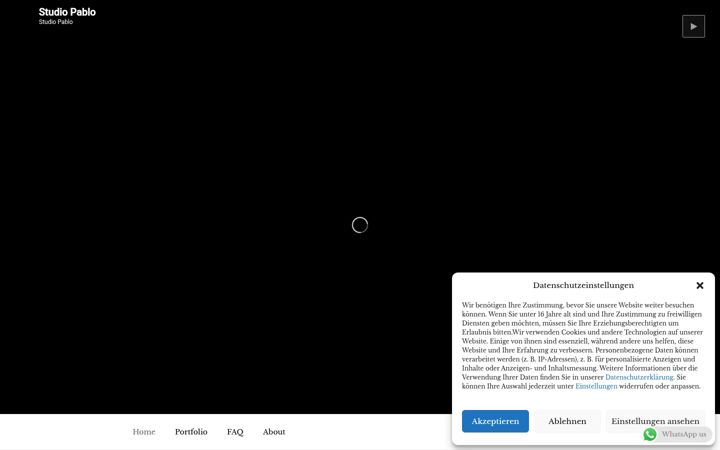720x450 pixels.
Task: Click the Akzeptieren button
Action: click(495, 421)
